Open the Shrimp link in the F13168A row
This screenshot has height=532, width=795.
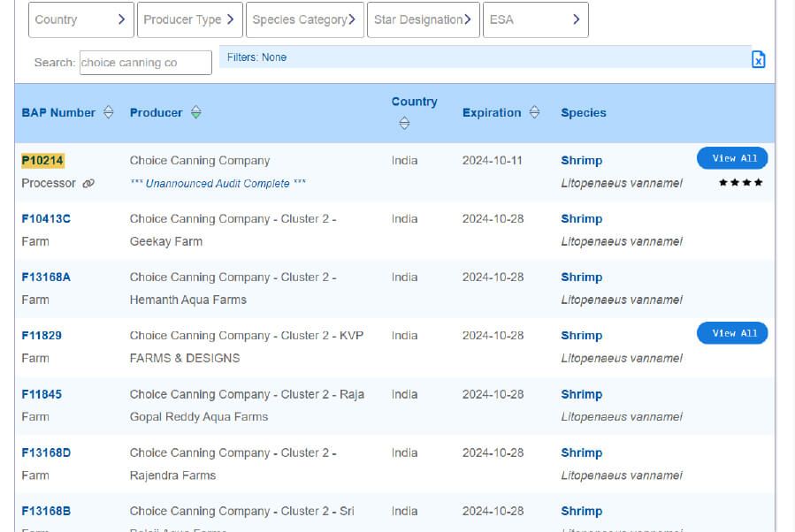582,277
